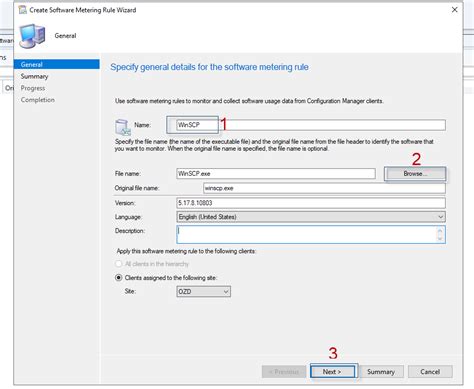474x389 pixels.
Task: Click the Description box up arrow
Action: (440, 231)
